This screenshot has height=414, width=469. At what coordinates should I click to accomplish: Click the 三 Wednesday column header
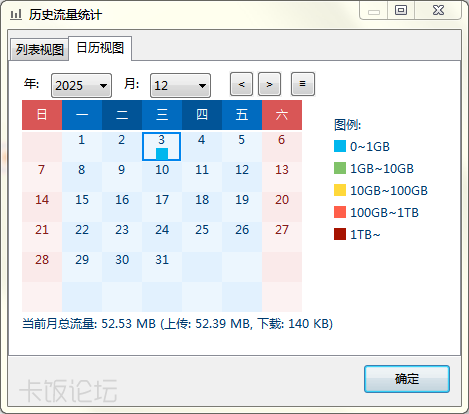coord(162,115)
